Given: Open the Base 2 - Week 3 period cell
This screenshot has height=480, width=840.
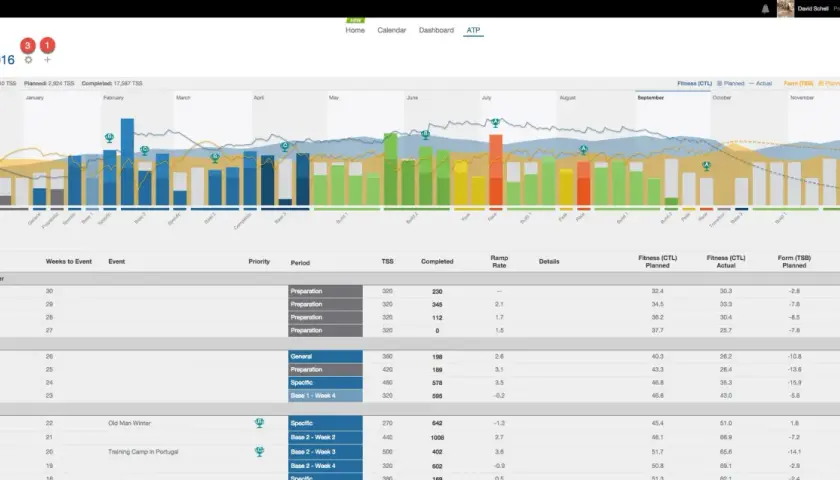Looking at the screenshot, I should click(x=325, y=452).
